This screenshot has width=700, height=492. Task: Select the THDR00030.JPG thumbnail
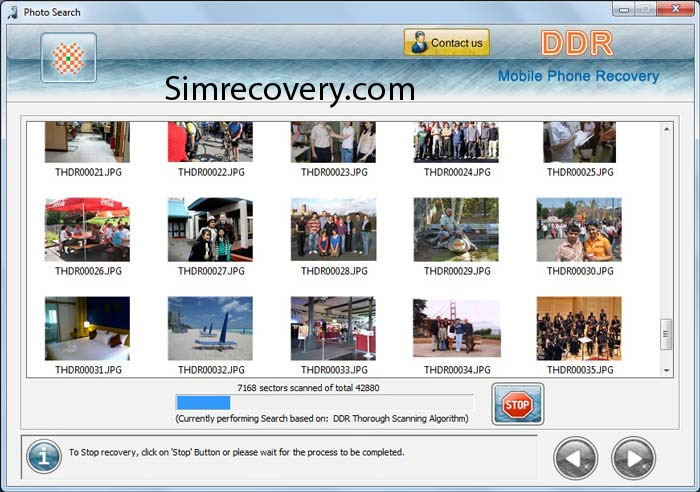click(579, 229)
